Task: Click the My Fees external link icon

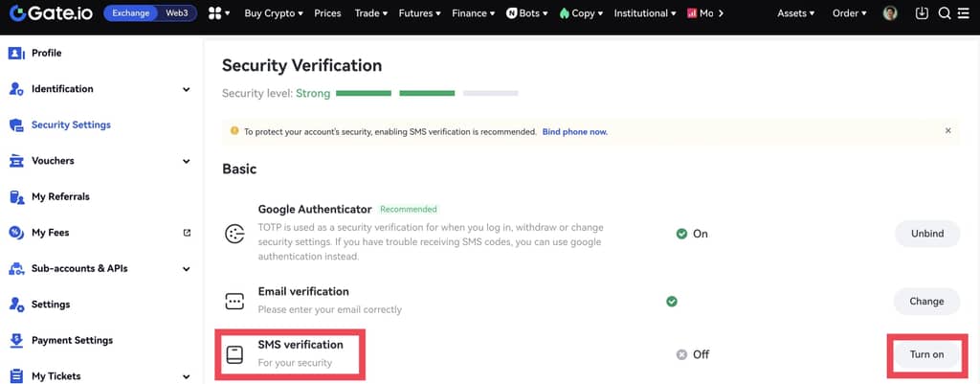Action: tap(187, 233)
